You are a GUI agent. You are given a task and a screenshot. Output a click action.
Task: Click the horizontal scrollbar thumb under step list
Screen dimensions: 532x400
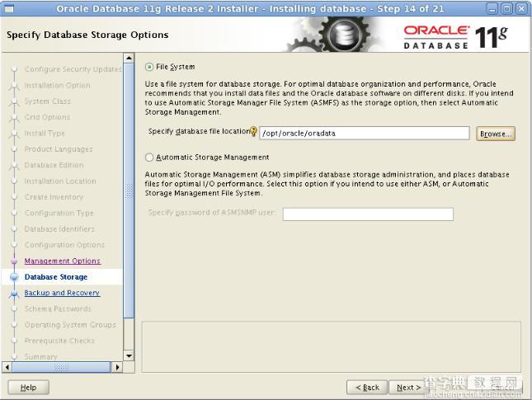(x=61, y=367)
